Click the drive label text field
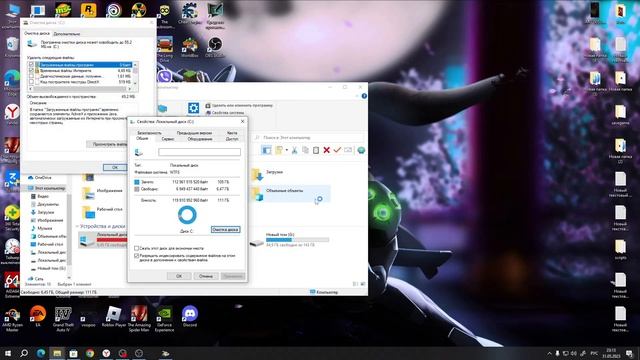This screenshot has width=640, height=360. pyautogui.click(x=199, y=152)
